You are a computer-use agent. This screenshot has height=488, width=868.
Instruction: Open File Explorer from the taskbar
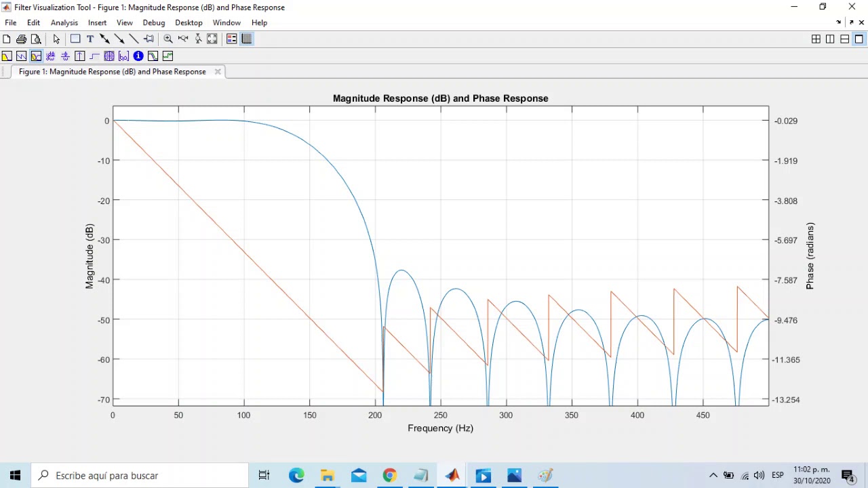[328, 475]
